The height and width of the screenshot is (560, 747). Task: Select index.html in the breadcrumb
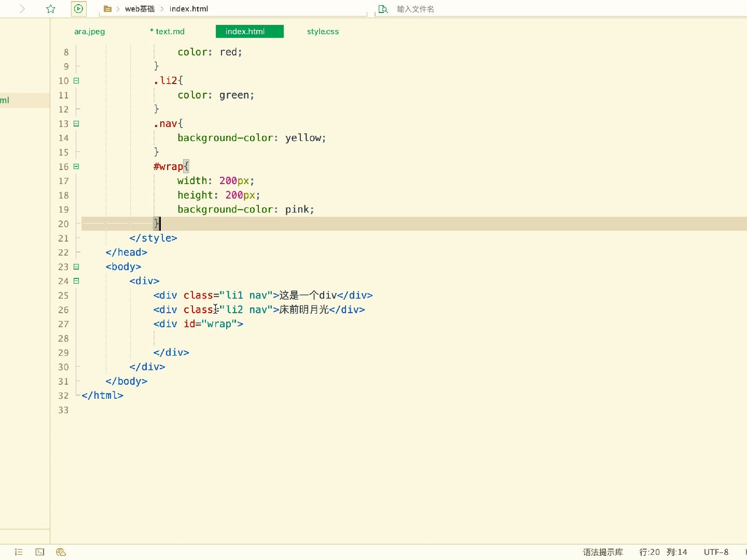(x=189, y=9)
